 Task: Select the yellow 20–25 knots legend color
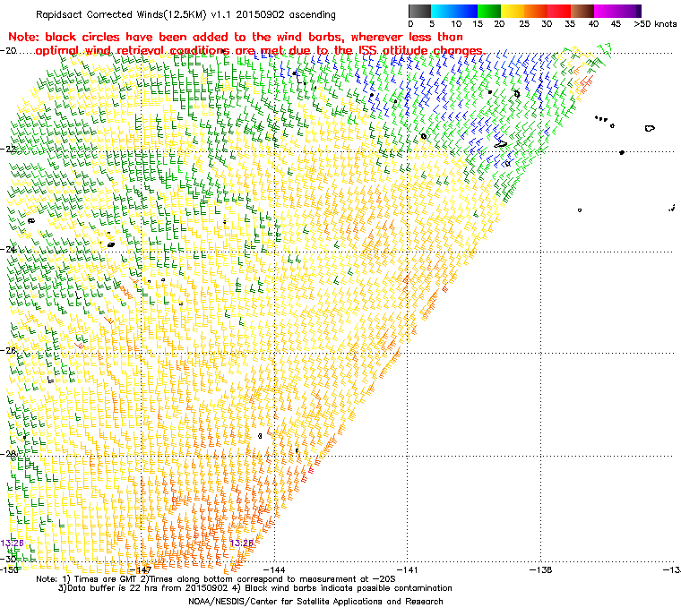click(x=513, y=11)
